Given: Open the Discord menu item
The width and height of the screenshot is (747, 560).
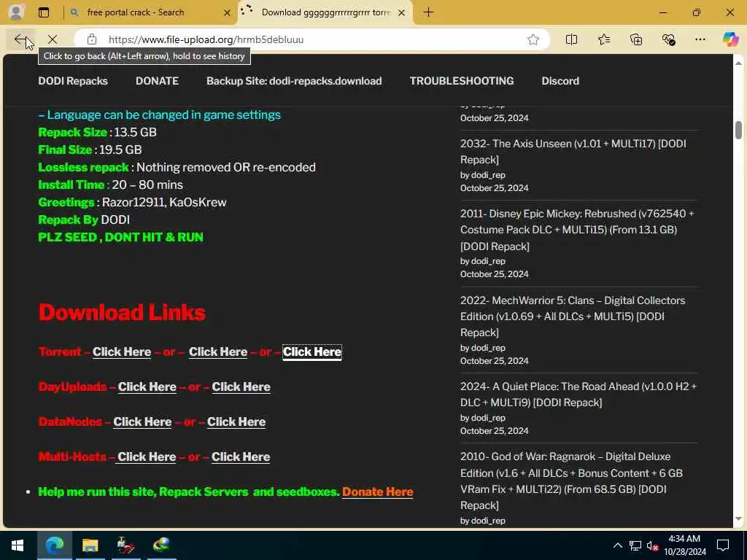Looking at the screenshot, I should (560, 81).
